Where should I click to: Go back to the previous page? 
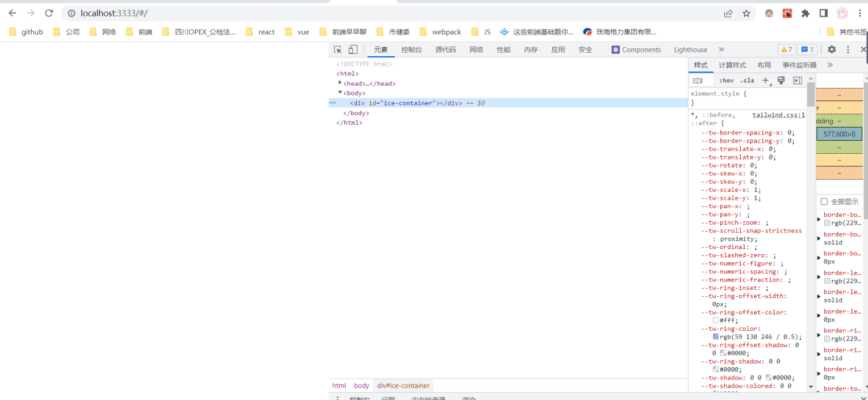click(12, 13)
